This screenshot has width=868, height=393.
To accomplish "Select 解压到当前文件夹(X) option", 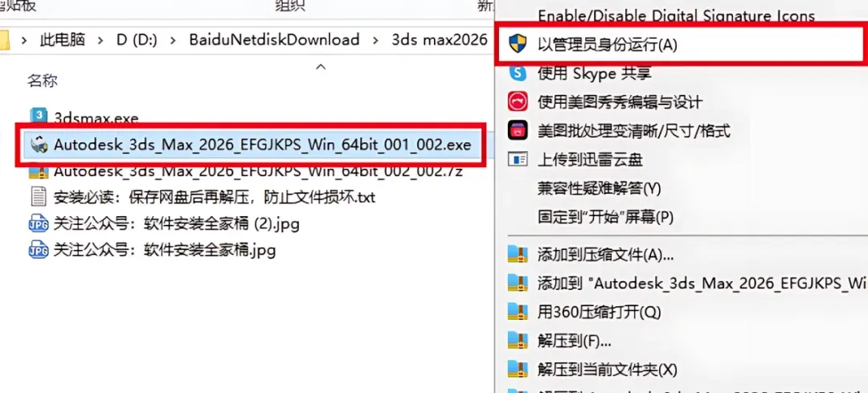I will point(608,369).
